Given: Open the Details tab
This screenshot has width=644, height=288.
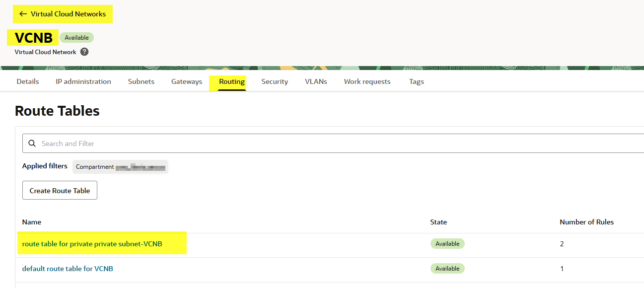Looking at the screenshot, I should [x=28, y=81].
